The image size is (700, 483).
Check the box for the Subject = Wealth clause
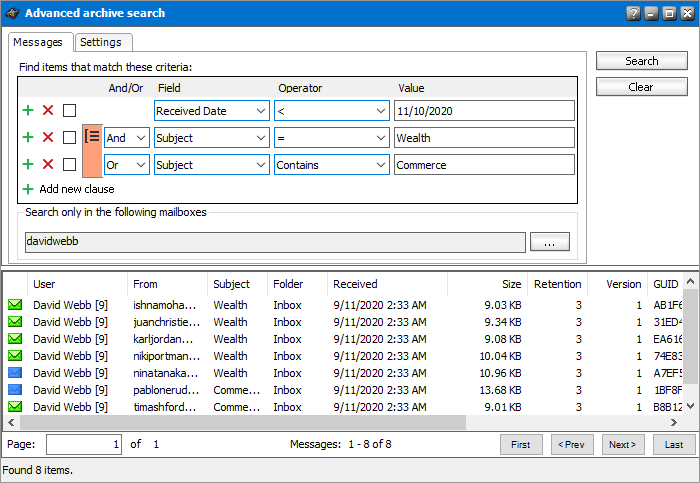(x=69, y=138)
